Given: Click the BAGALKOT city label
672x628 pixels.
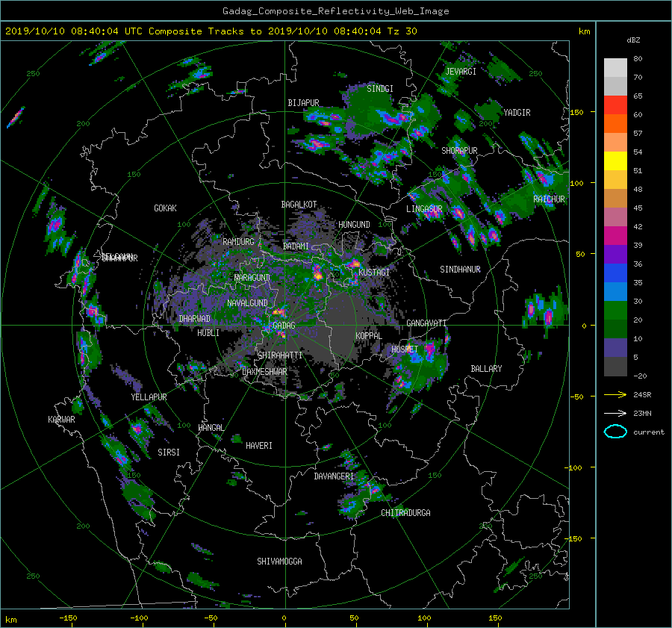Looking at the screenshot, I should (x=299, y=205).
